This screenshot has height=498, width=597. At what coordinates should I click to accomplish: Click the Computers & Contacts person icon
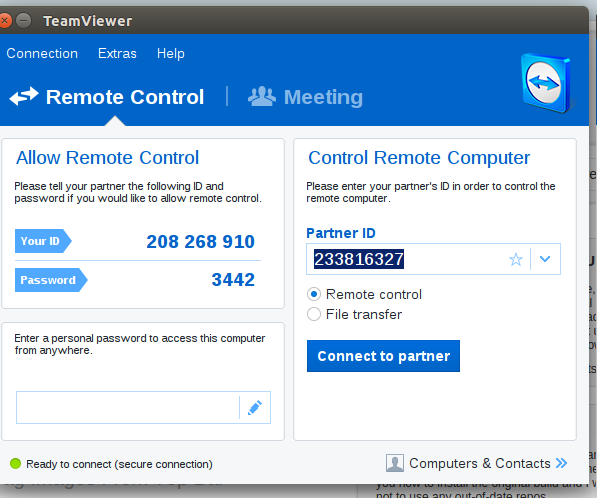[395, 463]
